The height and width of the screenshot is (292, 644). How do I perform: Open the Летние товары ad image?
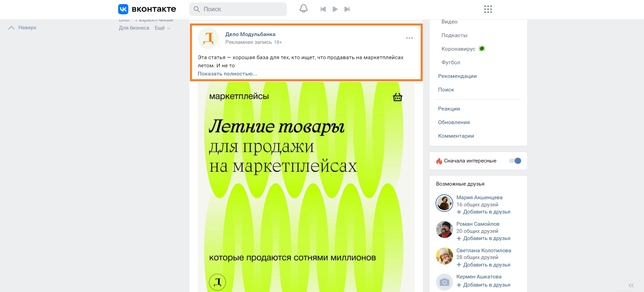point(306,187)
